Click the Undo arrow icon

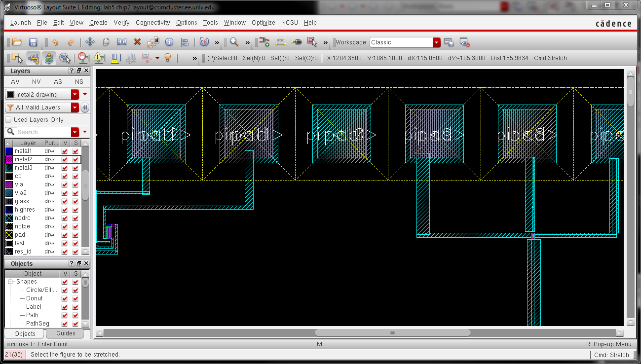pos(55,42)
